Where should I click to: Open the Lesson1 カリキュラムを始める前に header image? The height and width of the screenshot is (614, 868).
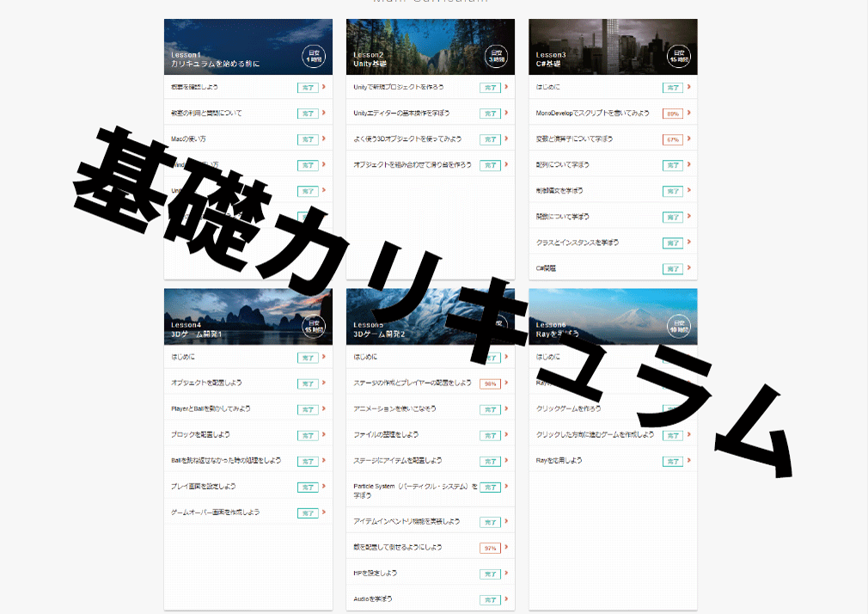[x=248, y=46]
